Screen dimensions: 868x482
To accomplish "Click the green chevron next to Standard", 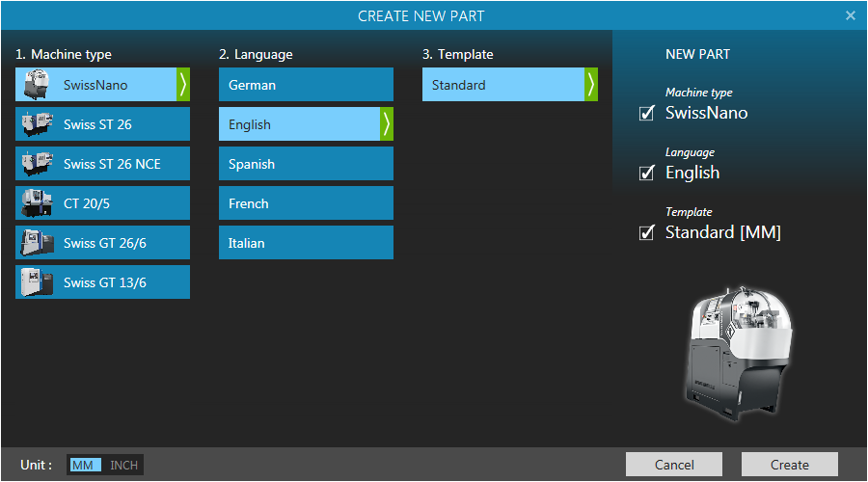I will tap(590, 85).
